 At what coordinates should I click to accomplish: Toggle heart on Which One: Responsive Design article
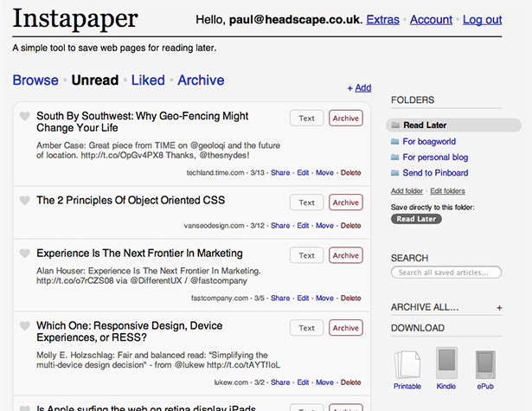click(x=25, y=326)
